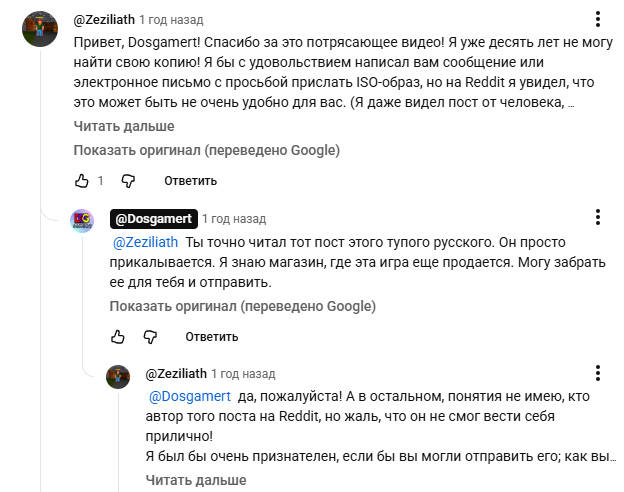Click the blue @Dosgamert mention in the last reply
This screenshot has height=492, width=624.
[190, 395]
